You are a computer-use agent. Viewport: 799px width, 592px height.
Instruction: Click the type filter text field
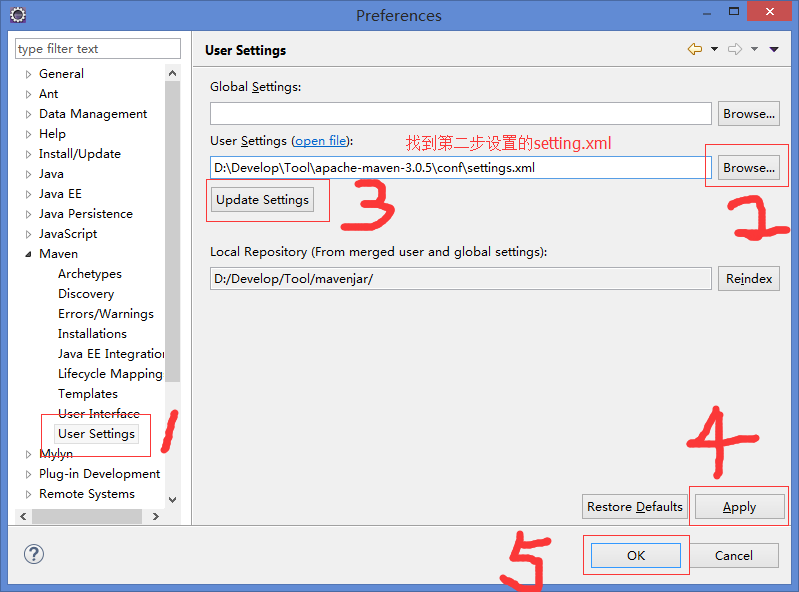pyautogui.click(x=98, y=49)
